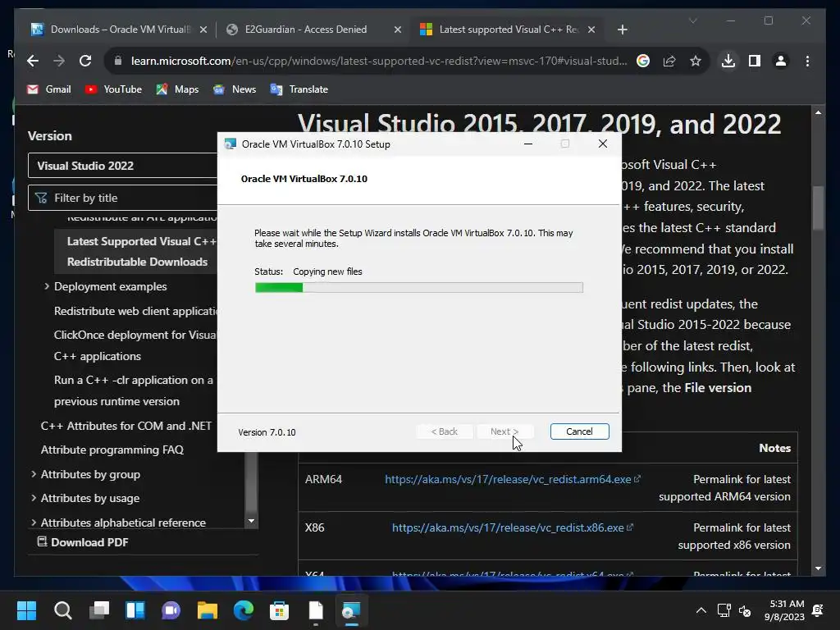The height and width of the screenshot is (630, 840).
Task: Click the address bar URL field
Action: [x=378, y=61]
